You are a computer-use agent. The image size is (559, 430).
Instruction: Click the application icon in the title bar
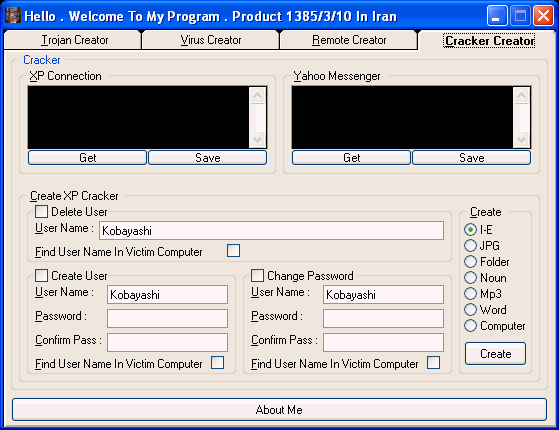[13, 16]
